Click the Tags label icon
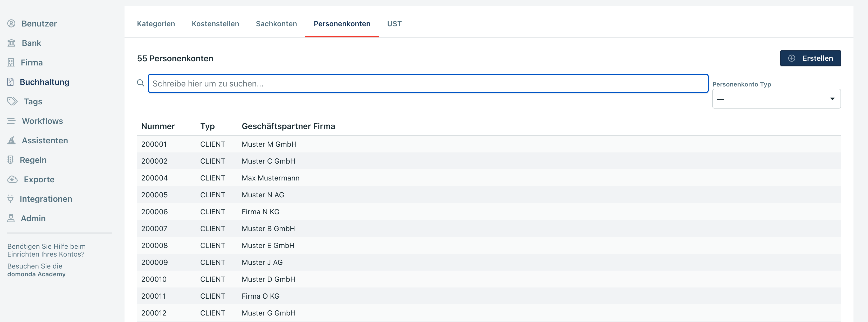Viewport: 868px width, 322px height. 12,102
